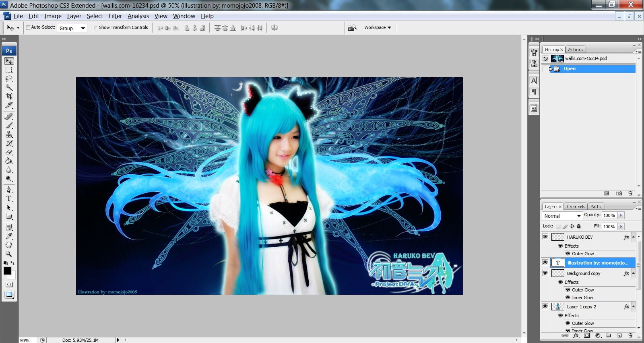Select the Zoom tool
644x343 pixels.
click(x=9, y=254)
